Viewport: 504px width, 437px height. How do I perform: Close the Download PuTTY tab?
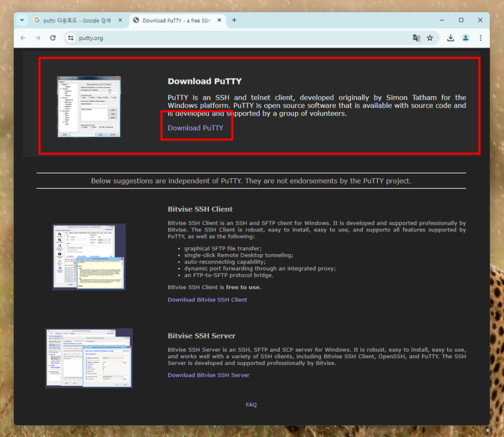(219, 20)
